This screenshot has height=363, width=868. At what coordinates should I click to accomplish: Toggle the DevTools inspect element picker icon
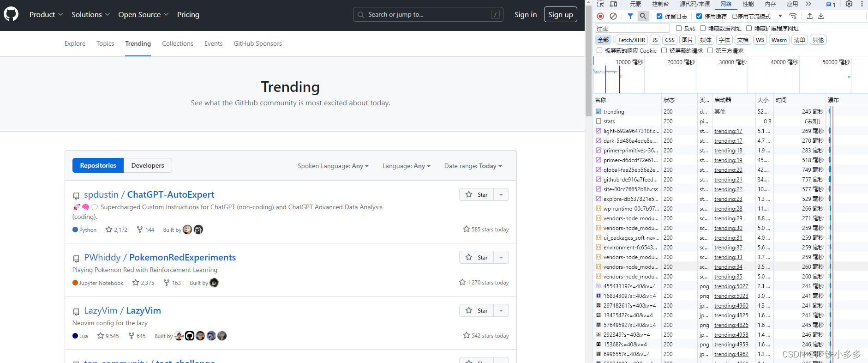tap(600, 4)
